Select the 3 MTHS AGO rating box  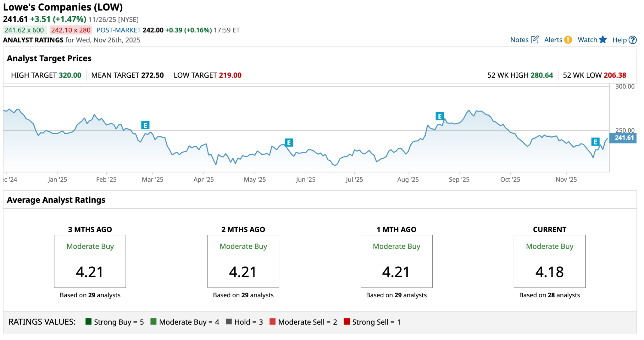point(90,261)
